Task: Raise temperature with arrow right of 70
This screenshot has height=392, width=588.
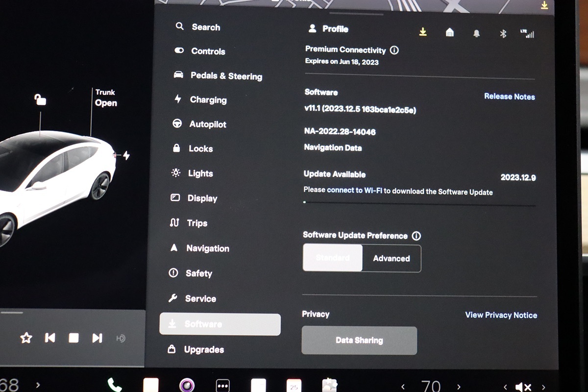Action: tap(459, 387)
